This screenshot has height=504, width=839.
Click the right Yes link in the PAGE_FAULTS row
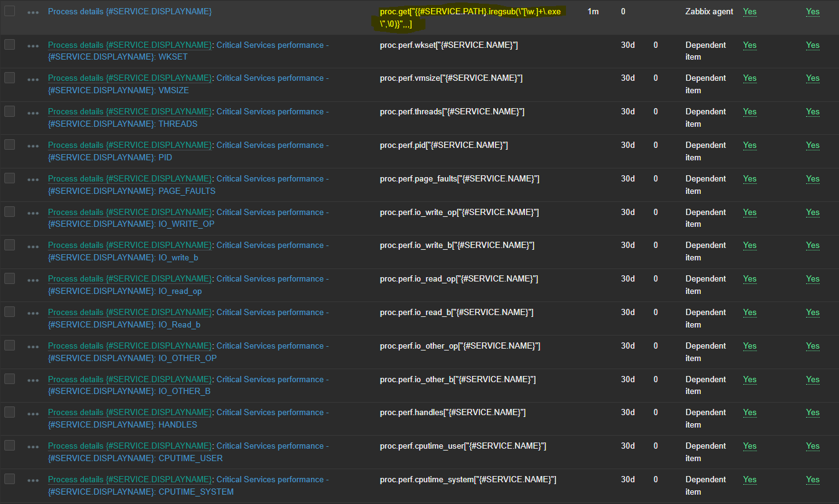pyautogui.click(x=813, y=179)
